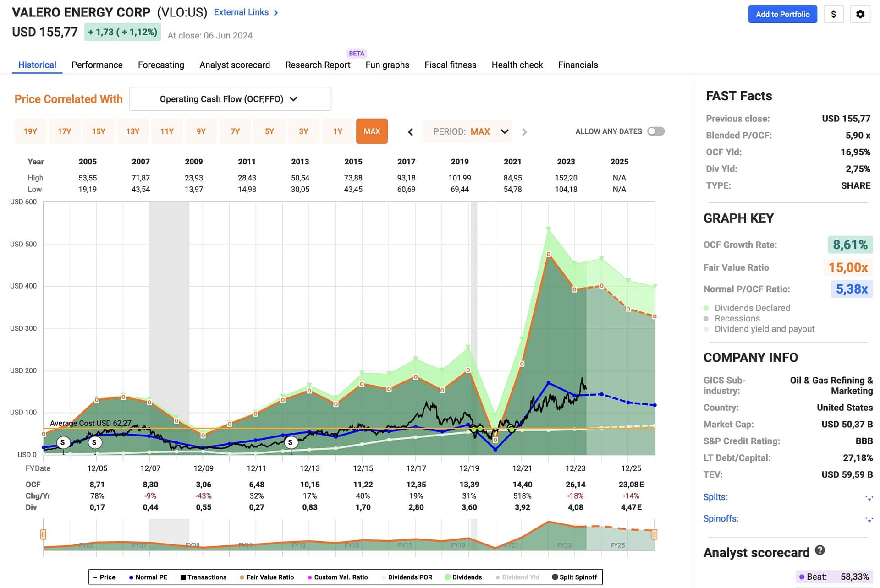This screenshot has width=880, height=588.
Task: Open the Financials tab
Action: [578, 65]
